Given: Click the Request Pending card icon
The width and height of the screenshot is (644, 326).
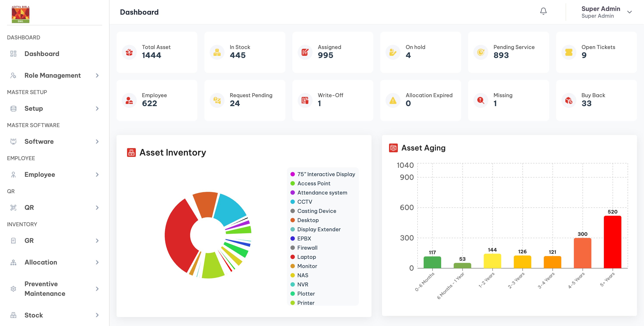Looking at the screenshot, I should [217, 100].
